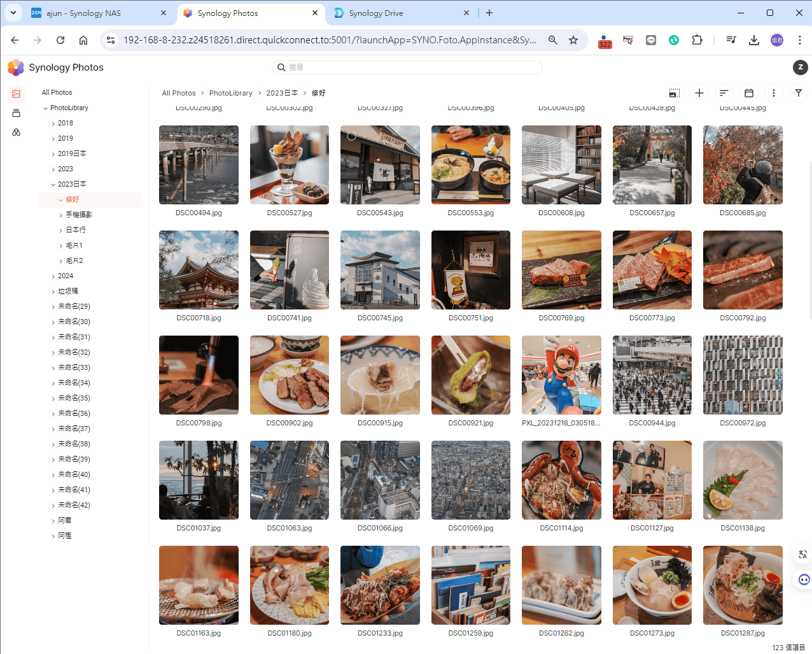The image size is (812, 654).
Task: Open the Sharing view icon in sidebar
Action: [17, 132]
